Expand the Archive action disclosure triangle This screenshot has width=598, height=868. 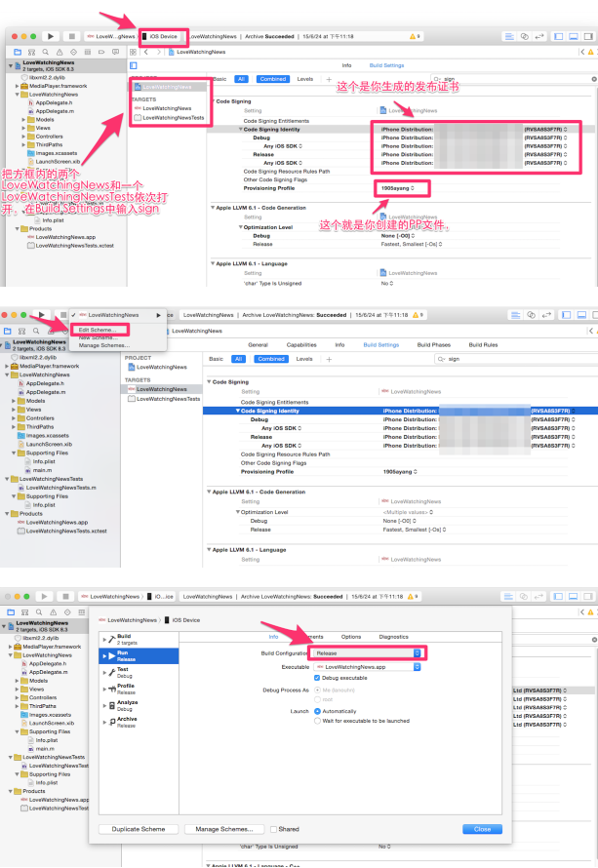tap(104, 722)
